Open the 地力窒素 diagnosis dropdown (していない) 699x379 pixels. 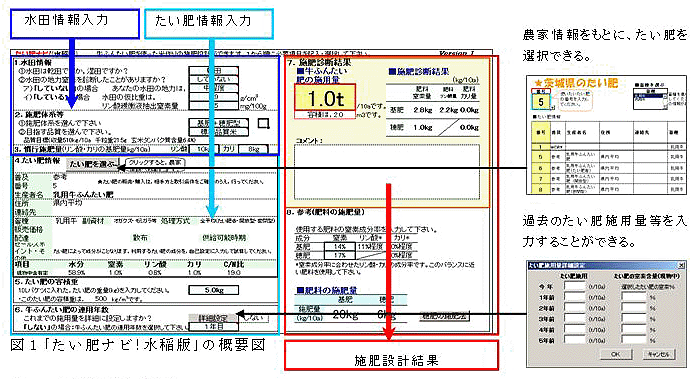click(x=214, y=79)
